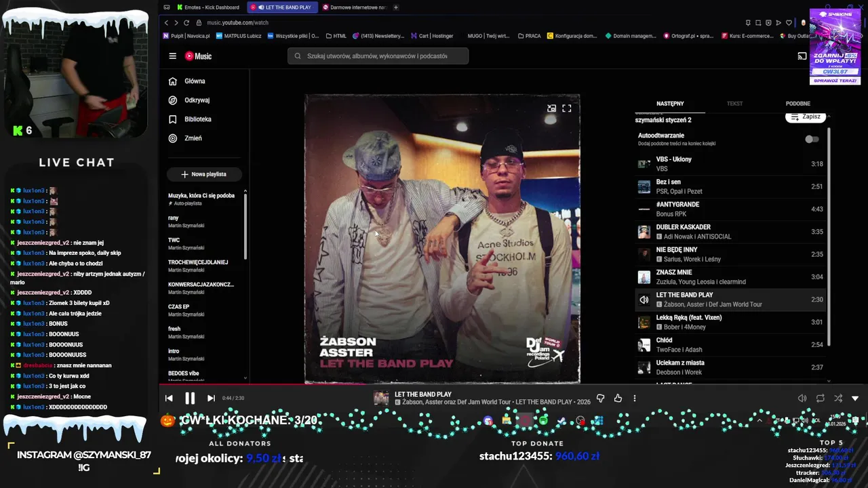Play NIE BĘDĘ INNY from queue
The width and height of the screenshot is (868, 488).
coord(730,254)
